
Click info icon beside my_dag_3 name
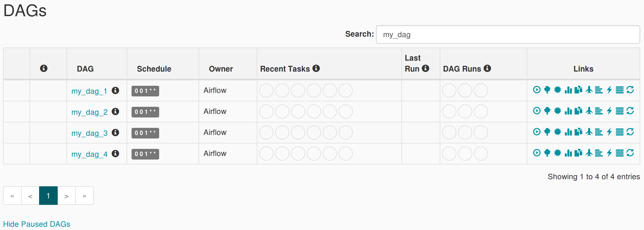click(x=115, y=132)
